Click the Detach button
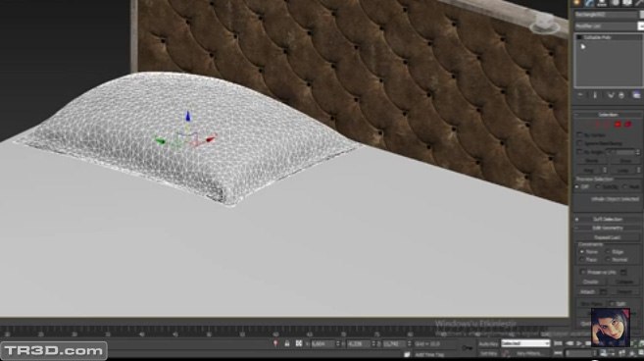The height and width of the screenshot is (361, 644). (x=624, y=292)
